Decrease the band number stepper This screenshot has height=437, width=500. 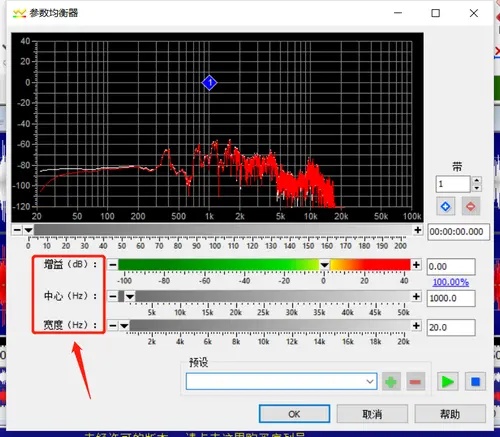(x=477, y=188)
